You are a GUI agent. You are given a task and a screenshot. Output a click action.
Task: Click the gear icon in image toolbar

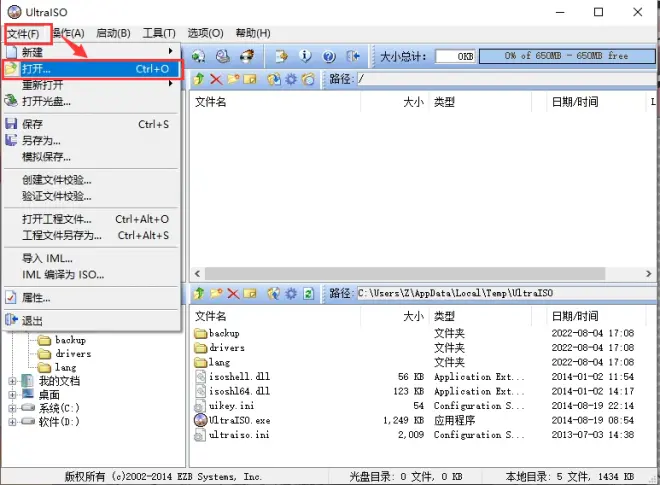click(x=291, y=79)
